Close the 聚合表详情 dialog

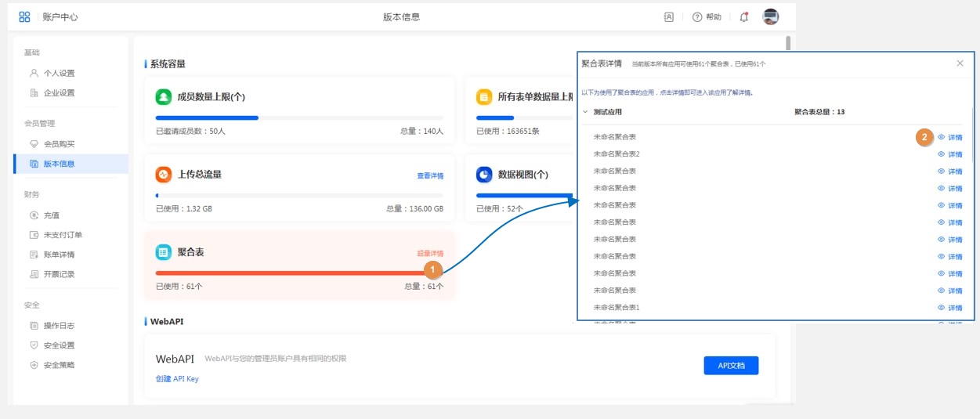click(x=960, y=63)
